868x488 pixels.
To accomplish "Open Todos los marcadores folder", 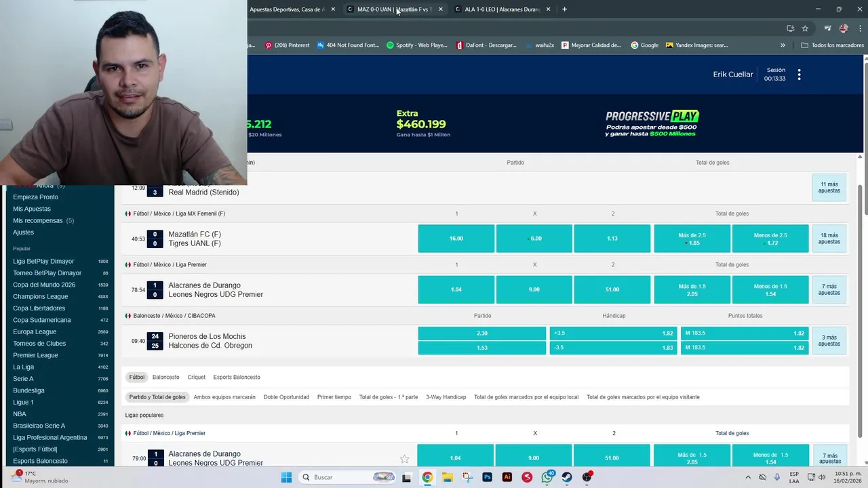I will point(832,45).
